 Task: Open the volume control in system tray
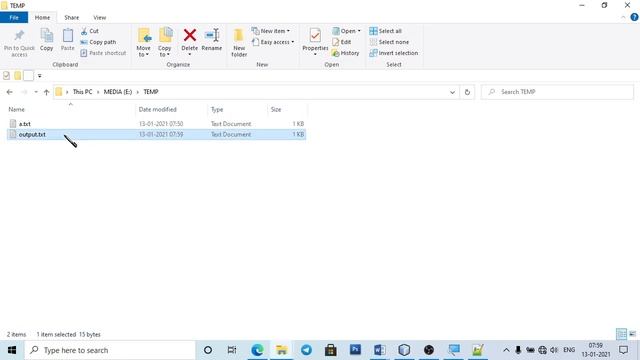[x=554, y=350]
